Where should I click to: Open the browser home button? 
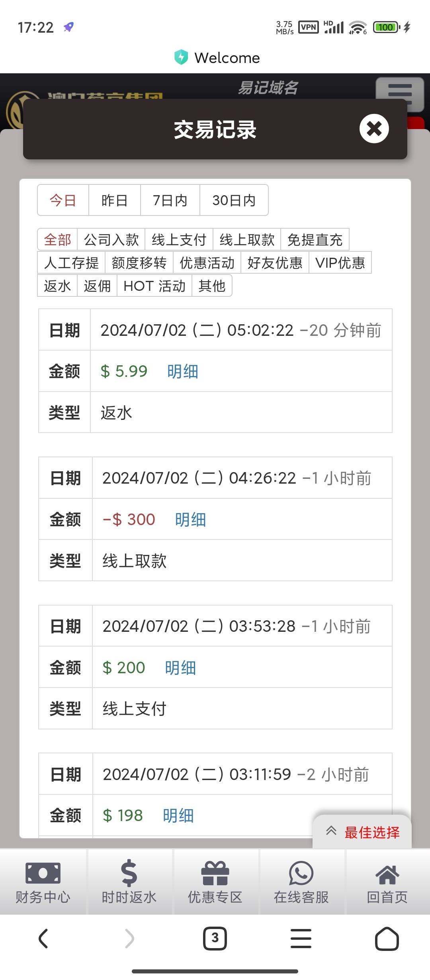387,939
